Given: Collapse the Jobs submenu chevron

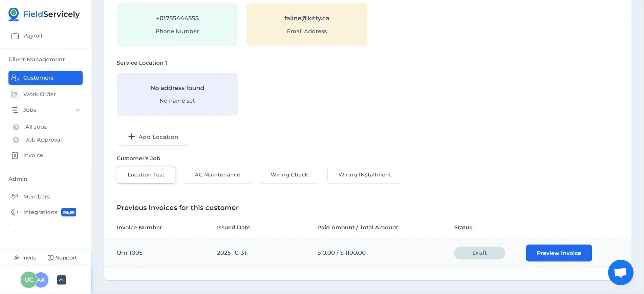Looking at the screenshot, I should click(x=78, y=110).
